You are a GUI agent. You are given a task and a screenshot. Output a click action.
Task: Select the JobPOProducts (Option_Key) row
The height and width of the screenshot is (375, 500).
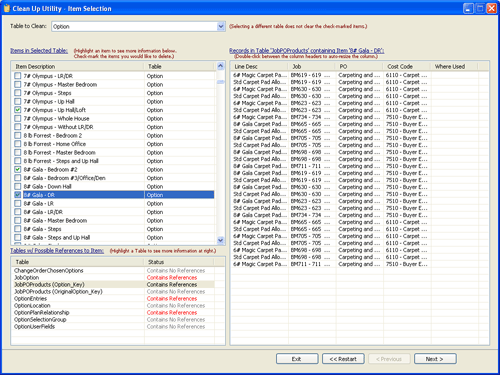[113, 285]
